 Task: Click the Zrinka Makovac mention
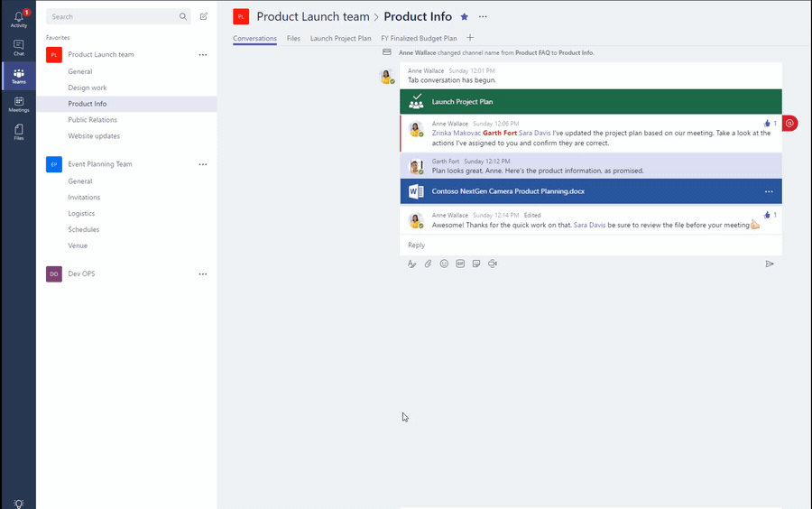(x=457, y=133)
